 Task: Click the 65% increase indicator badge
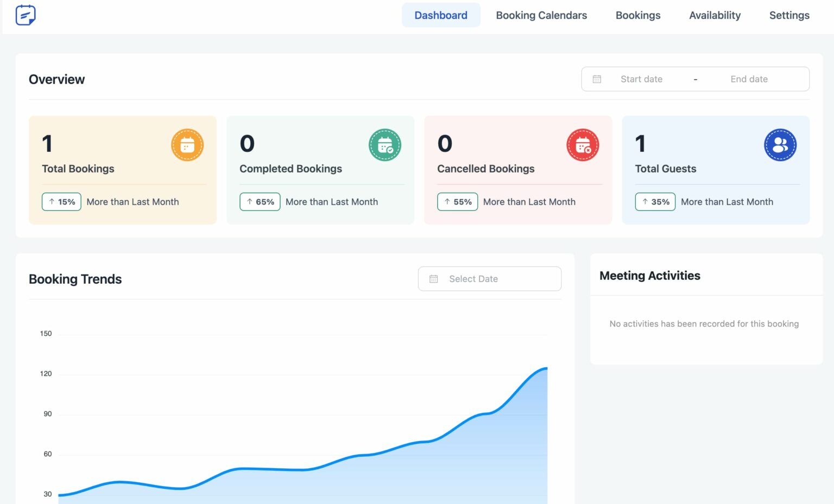[260, 201]
